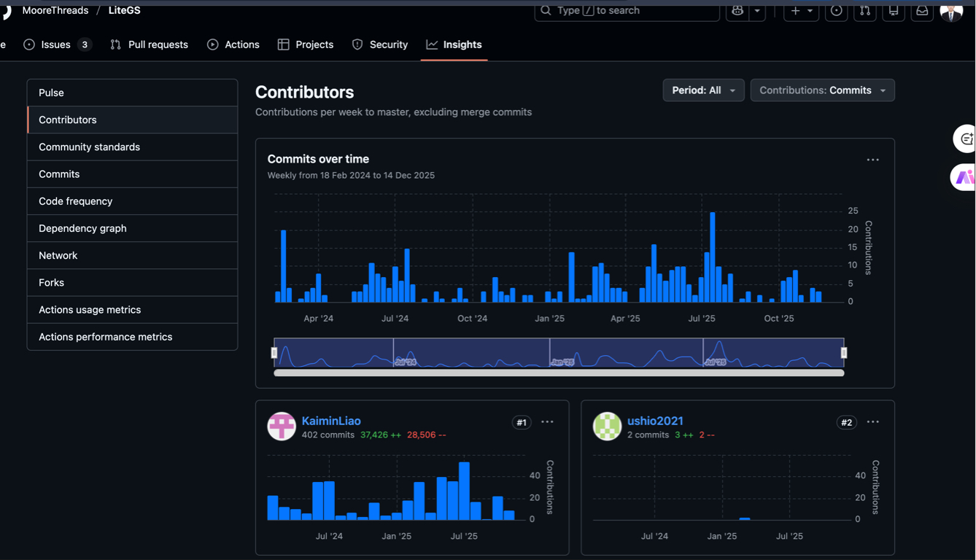Open the KaiminLiao contributor profile link
Screen dimensions: 976x560
click(x=331, y=421)
